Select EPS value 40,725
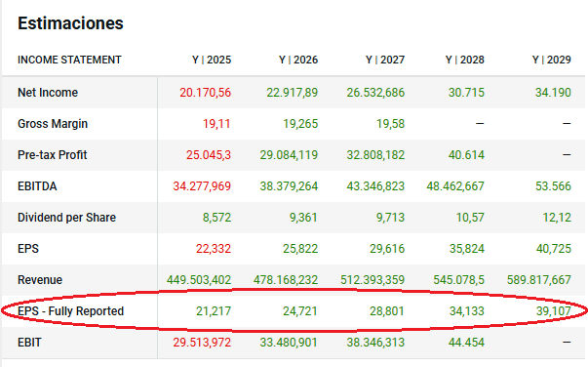This screenshot has height=367, width=588. pyautogui.click(x=554, y=249)
